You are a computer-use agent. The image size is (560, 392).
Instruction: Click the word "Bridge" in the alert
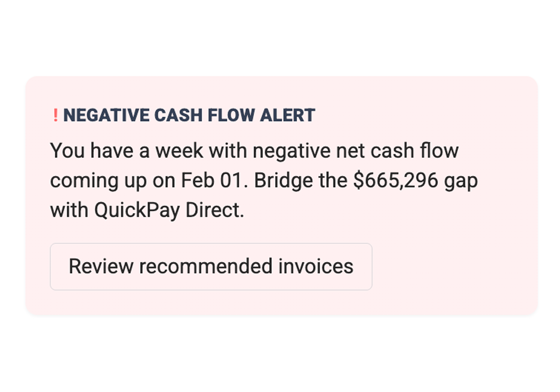(x=283, y=180)
